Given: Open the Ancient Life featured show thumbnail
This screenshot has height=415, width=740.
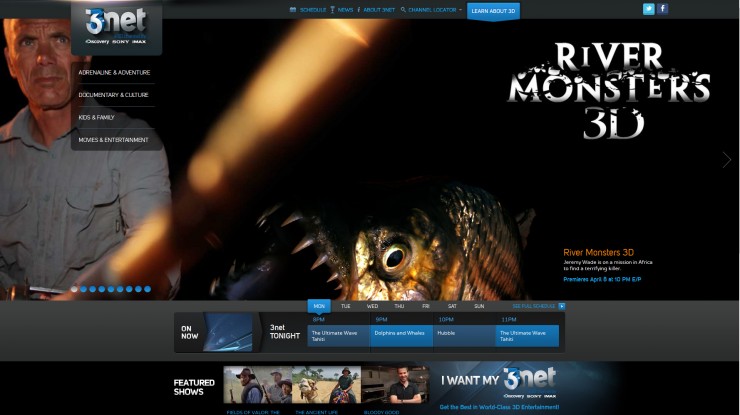Looking at the screenshot, I should [x=327, y=385].
